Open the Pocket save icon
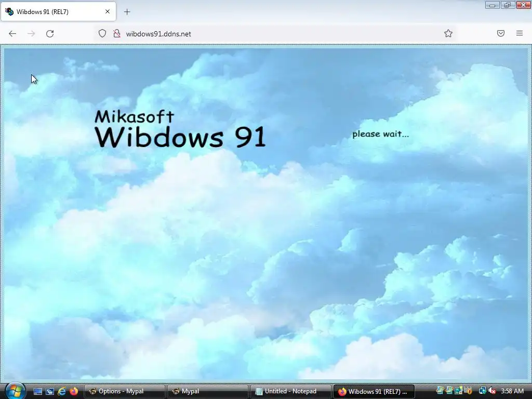This screenshot has width=532, height=399. (x=501, y=33)
